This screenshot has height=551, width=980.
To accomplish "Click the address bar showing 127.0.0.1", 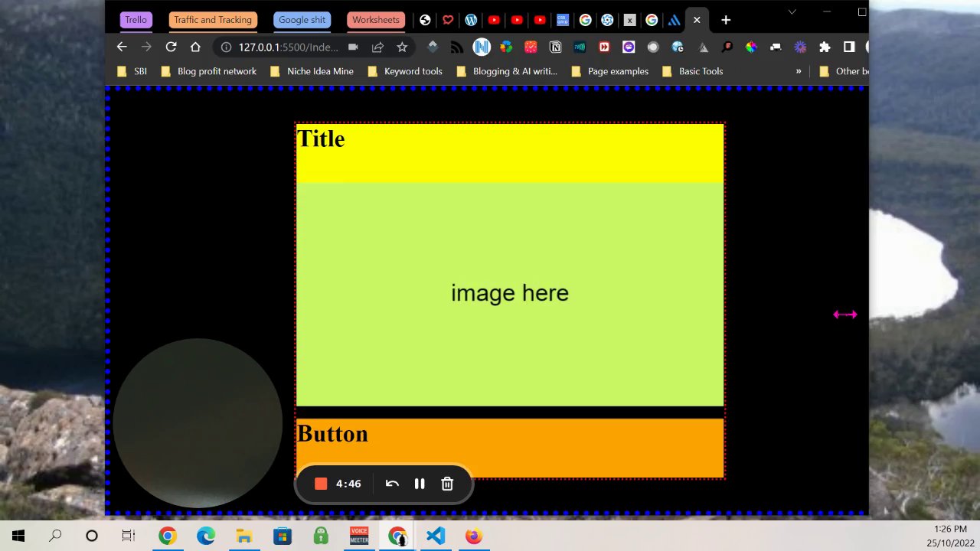I will [x=288, y=47].
